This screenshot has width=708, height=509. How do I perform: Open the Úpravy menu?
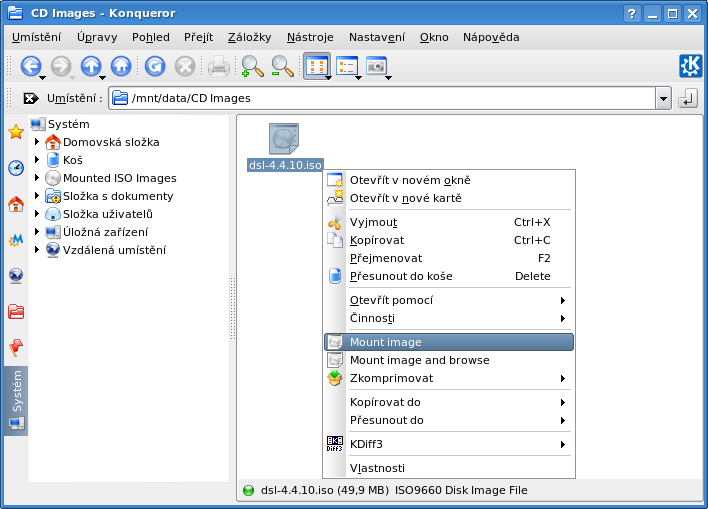tap(97, 37)
